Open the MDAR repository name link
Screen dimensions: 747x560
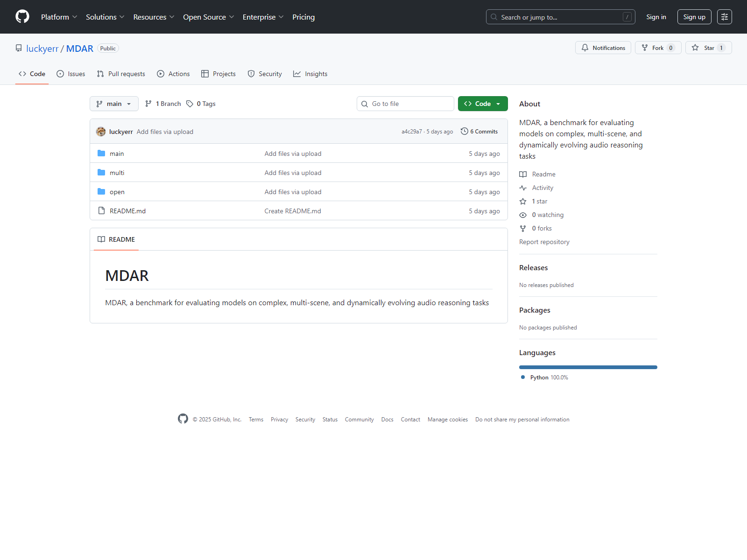80,49
